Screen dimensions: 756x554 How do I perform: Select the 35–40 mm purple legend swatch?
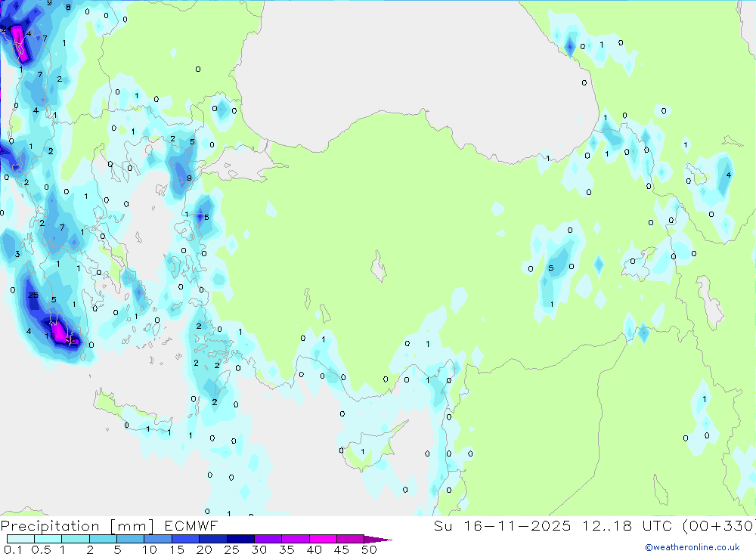(x=295, y=539)
